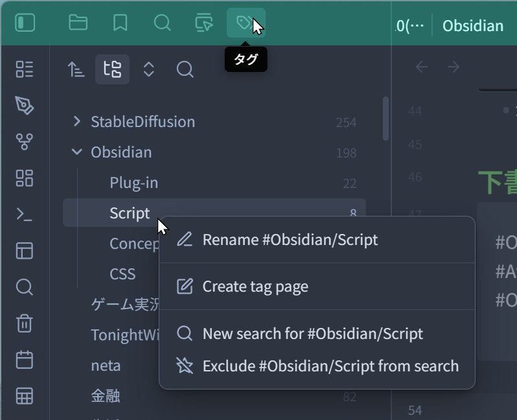Navigate back with left arrow
The width and height of the screenshot is (517, 420).
coord(422,67)
